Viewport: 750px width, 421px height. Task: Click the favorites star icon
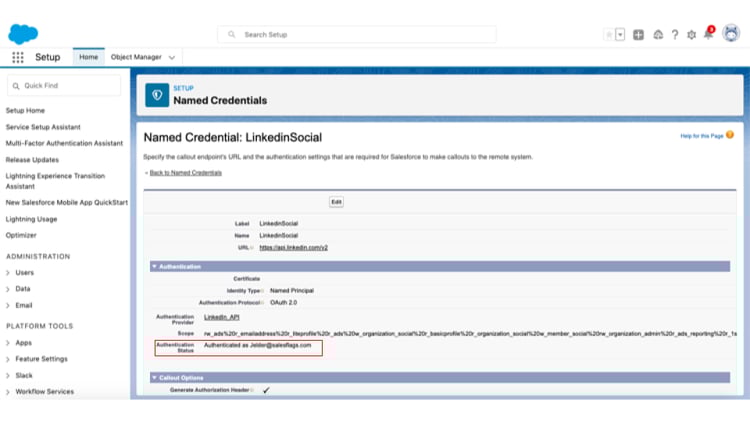coord(609,35)
